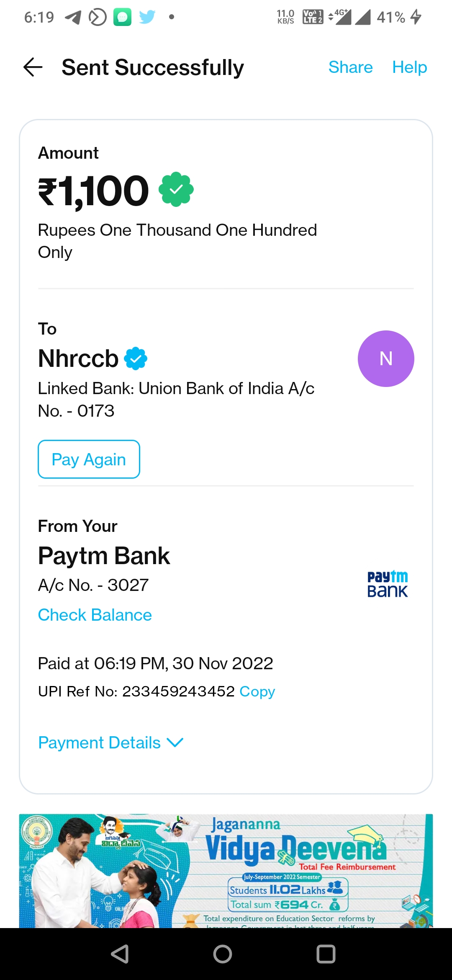
Task: Open Help for this transaction
Action: (409, 67)
